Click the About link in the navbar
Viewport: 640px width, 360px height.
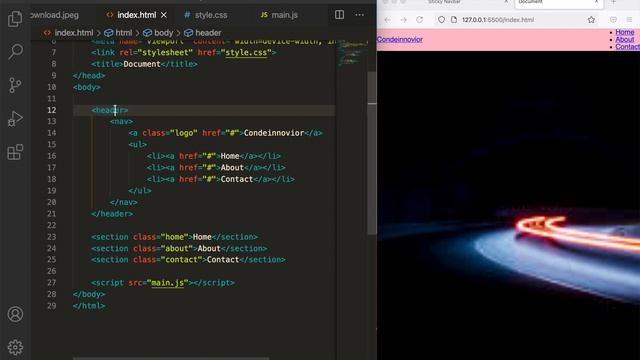[624, 40]
